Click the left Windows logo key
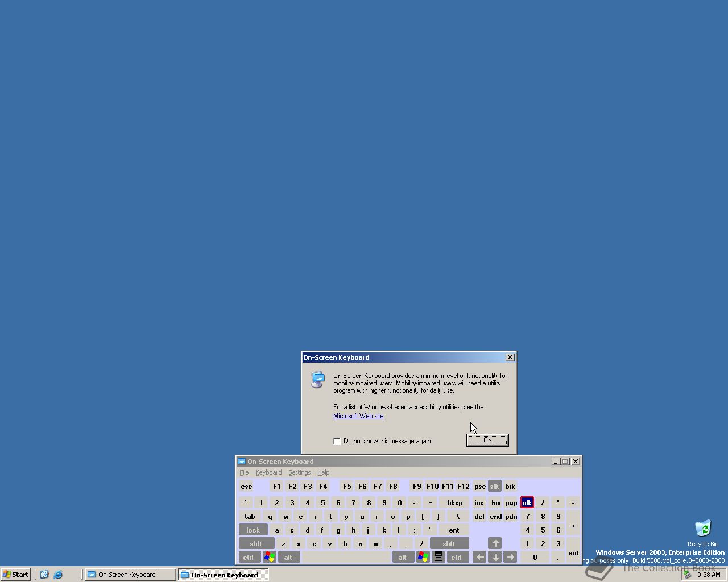The height and width of the screenshot is (582, 728). click(x=270, y=557)
